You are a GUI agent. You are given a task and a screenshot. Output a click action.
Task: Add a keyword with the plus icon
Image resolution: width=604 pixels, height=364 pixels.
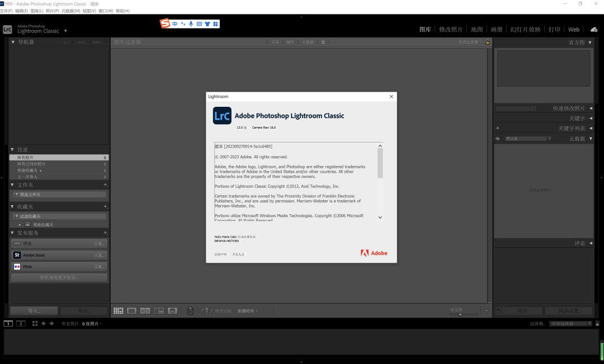498,128
